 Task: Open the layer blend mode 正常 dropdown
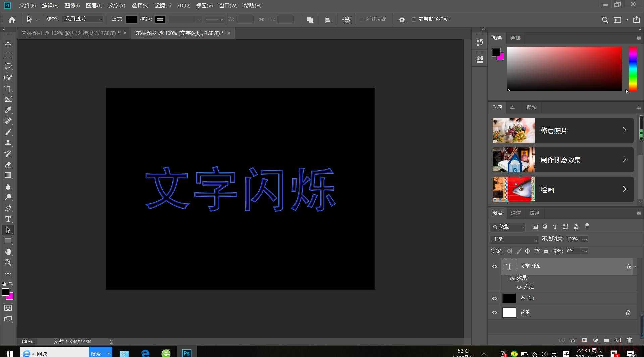tap(515, 239)
